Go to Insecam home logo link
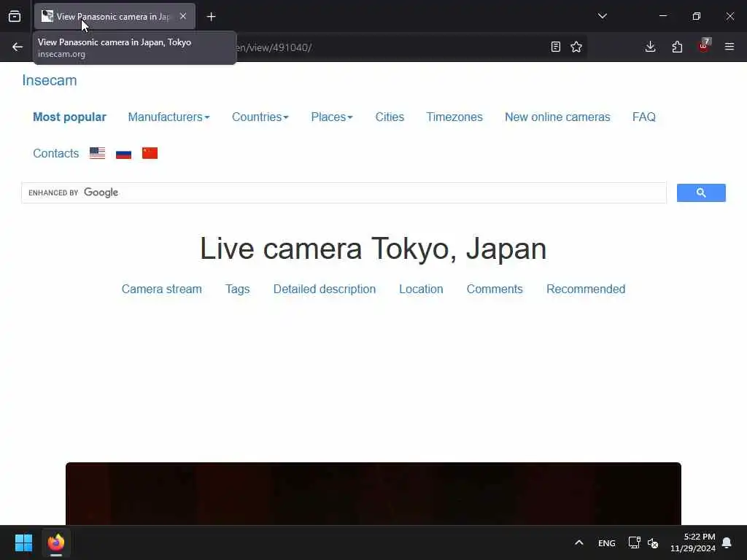747x560 pixels. (x=50, y=80)
